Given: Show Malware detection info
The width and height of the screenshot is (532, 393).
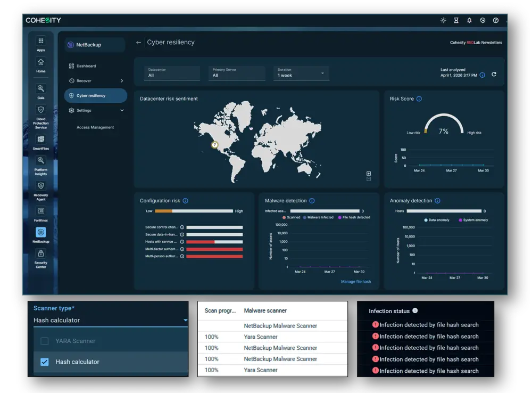Looking at the screenshot, I should click(x=312, y=201).
